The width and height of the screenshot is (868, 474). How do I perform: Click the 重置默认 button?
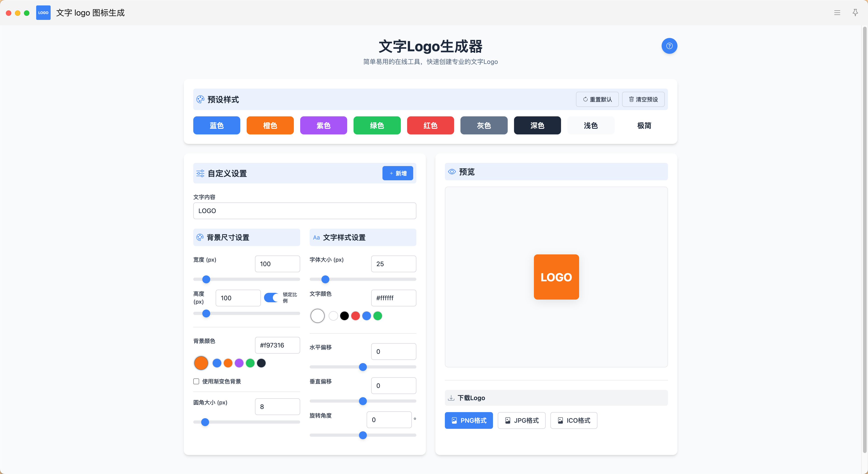tap(597, 99)
